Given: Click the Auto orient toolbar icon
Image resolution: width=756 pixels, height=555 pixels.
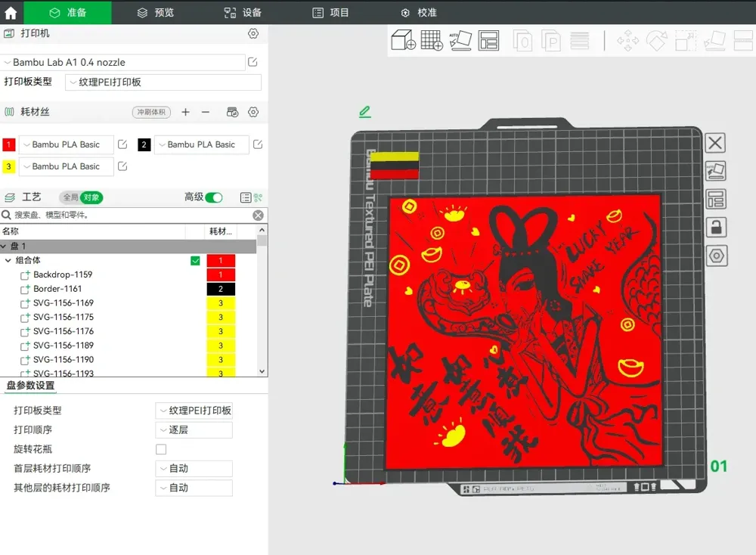Looking at the screenshot, I should [460, 41].
